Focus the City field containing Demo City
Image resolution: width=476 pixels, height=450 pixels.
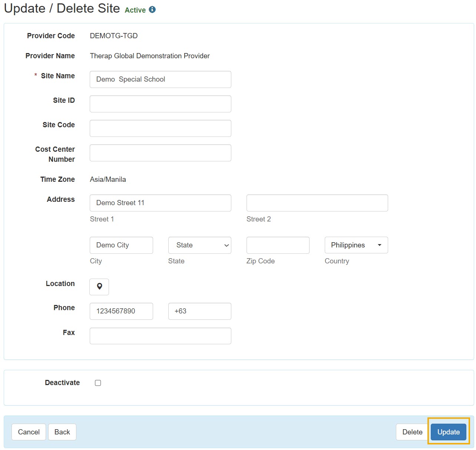click(121, 245)
